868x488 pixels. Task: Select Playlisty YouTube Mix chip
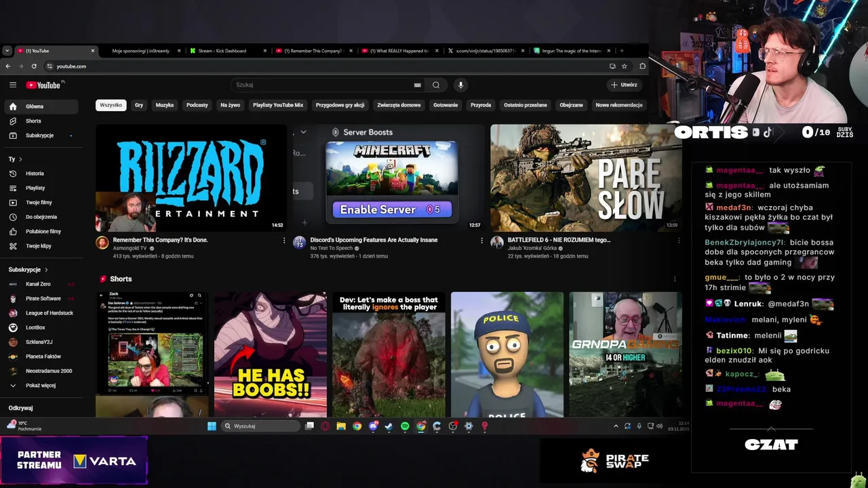click(278, 105)
